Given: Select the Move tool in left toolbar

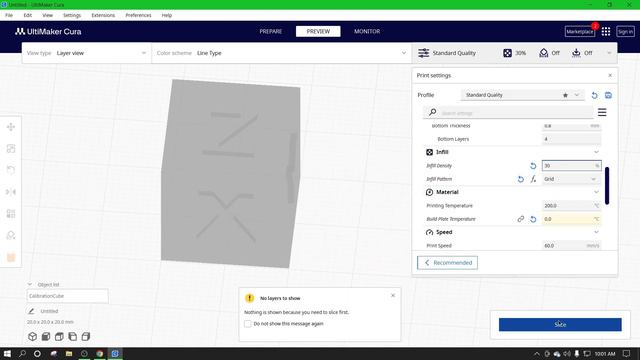Looking at the screenshot, I should pos(11,127).
